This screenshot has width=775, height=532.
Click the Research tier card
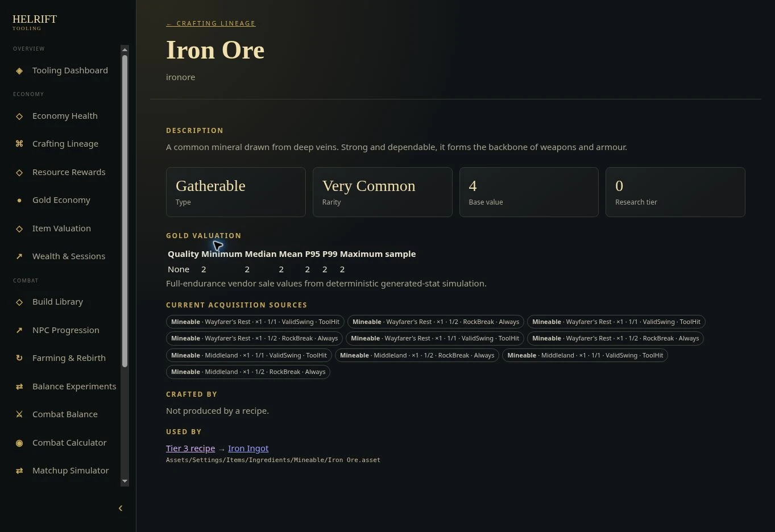click(675, 192)
